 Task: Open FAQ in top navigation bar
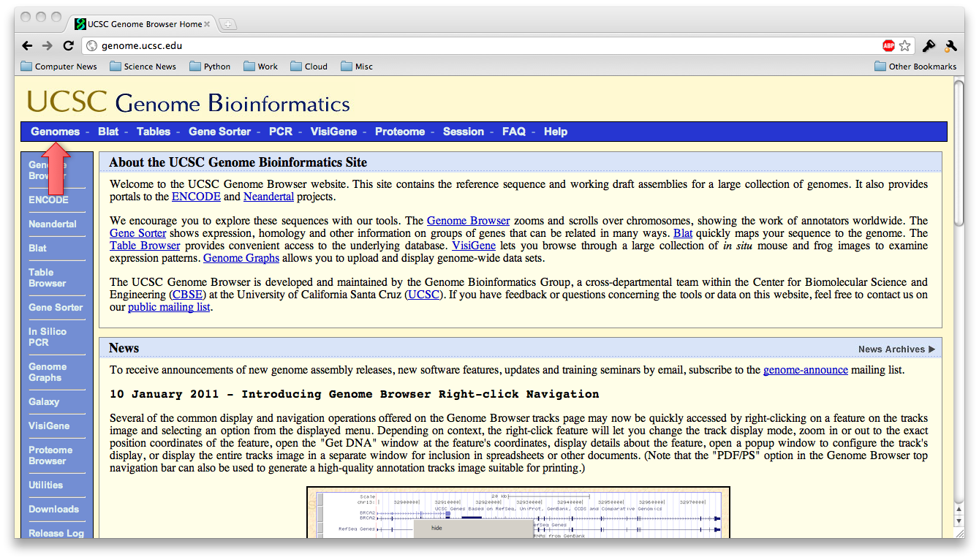coord(514,132)
